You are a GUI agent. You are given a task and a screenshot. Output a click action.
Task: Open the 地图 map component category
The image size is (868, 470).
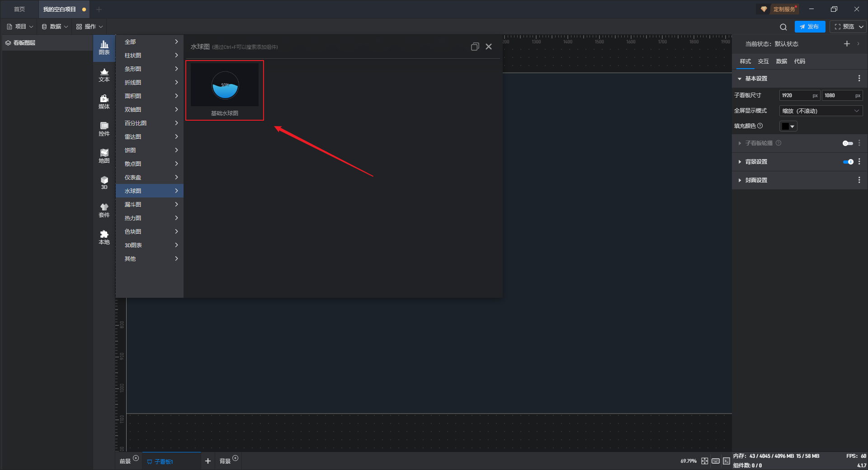(x=104, y=156)
